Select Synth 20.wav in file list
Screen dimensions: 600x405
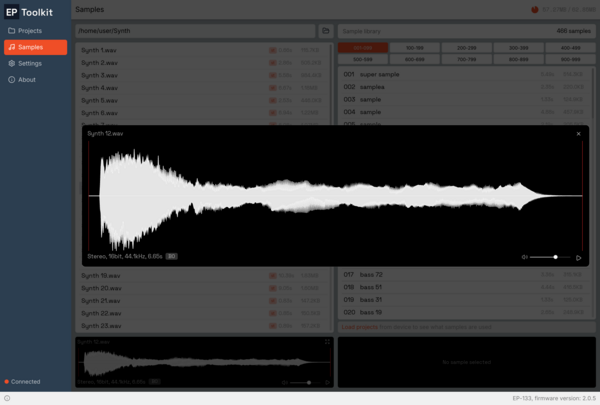click(202, 288)
